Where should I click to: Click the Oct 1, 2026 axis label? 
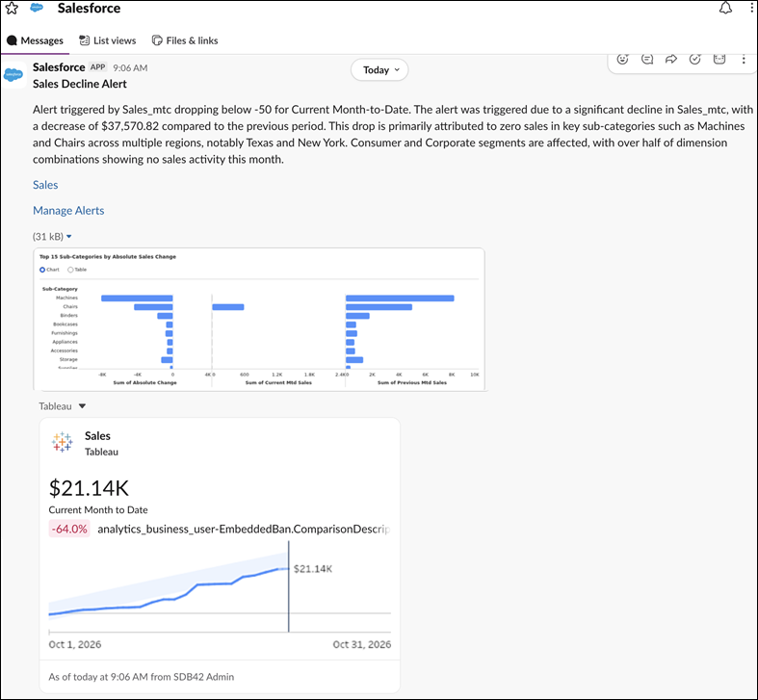(75, 644)
